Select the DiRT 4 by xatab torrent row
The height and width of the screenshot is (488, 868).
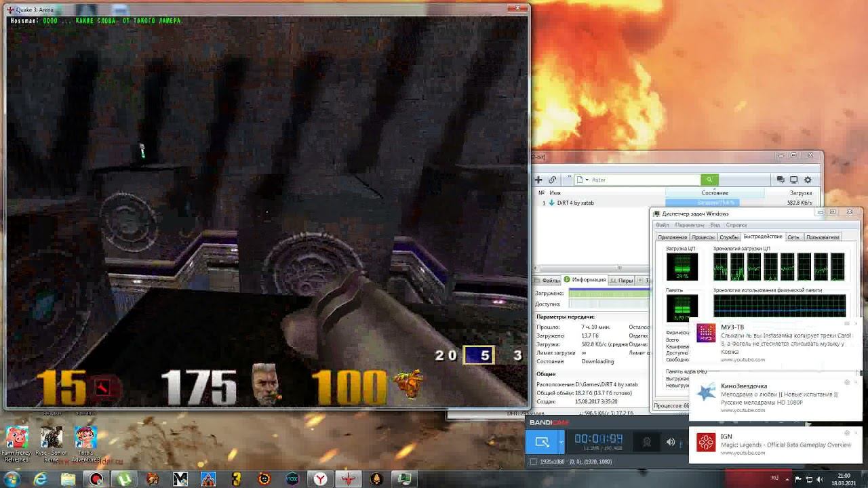click(677, 203)
